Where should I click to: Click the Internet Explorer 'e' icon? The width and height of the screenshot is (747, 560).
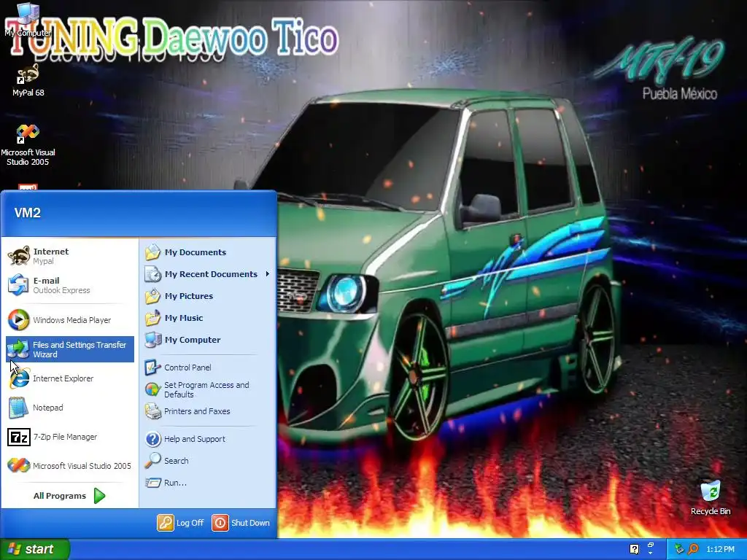click(18, 378)
